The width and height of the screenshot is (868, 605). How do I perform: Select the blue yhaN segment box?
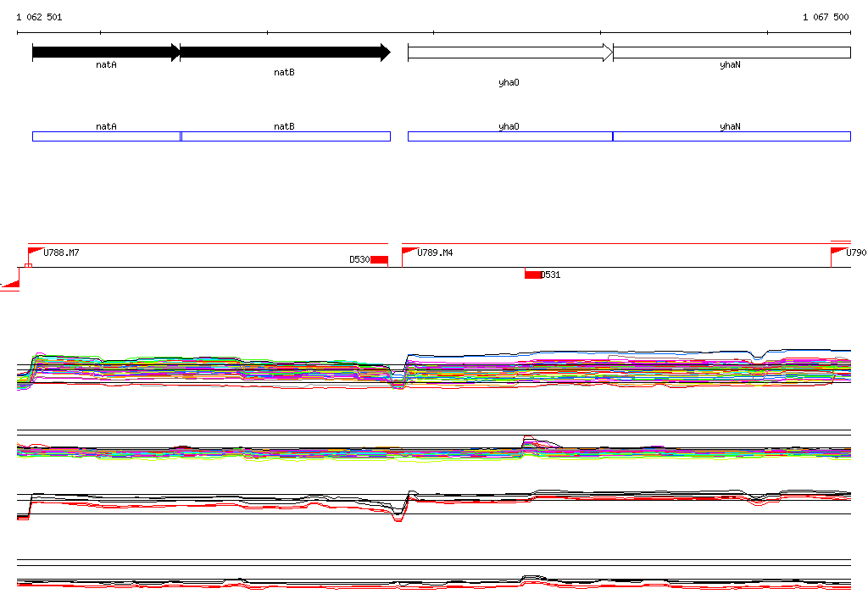click(732, 136)
